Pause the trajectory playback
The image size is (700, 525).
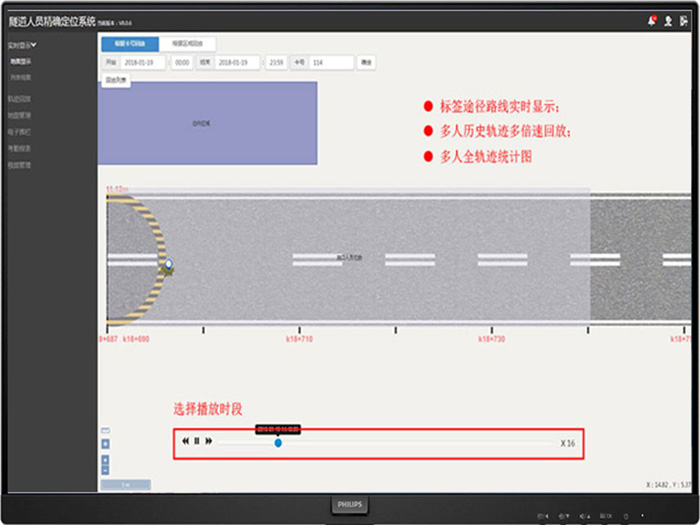coord(197,441)
